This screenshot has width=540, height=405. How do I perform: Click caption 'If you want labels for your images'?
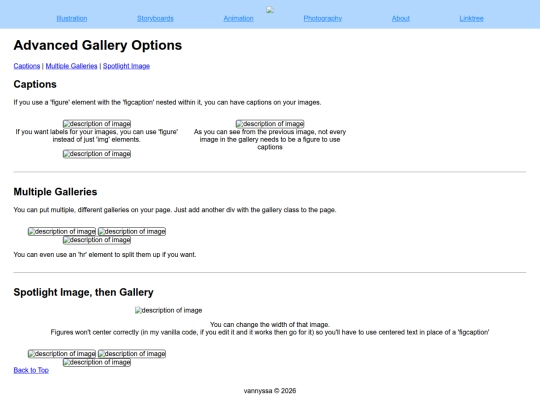coord(97,136)
